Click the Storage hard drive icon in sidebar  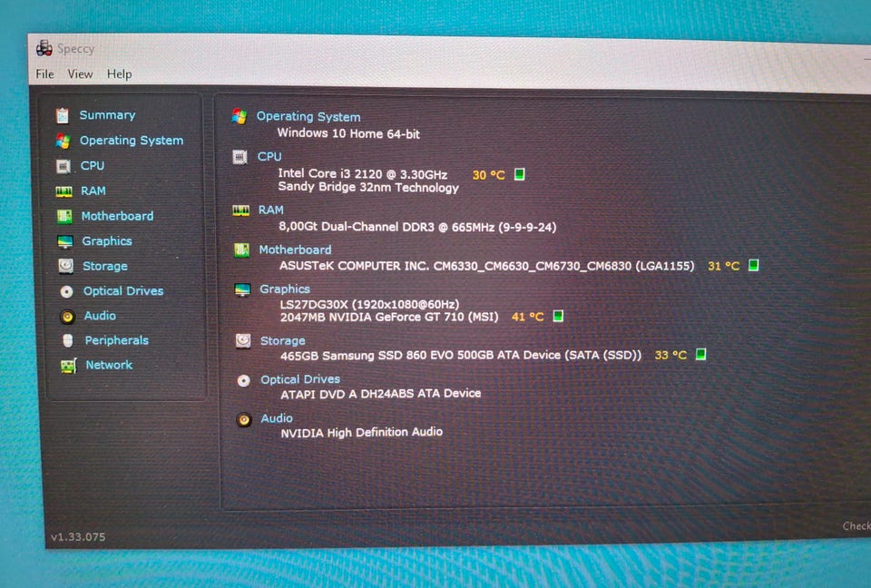click(x=65, y=266)
